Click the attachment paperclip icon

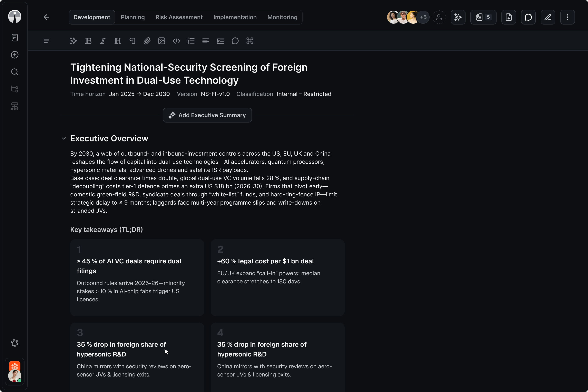[x=147, y=41]
